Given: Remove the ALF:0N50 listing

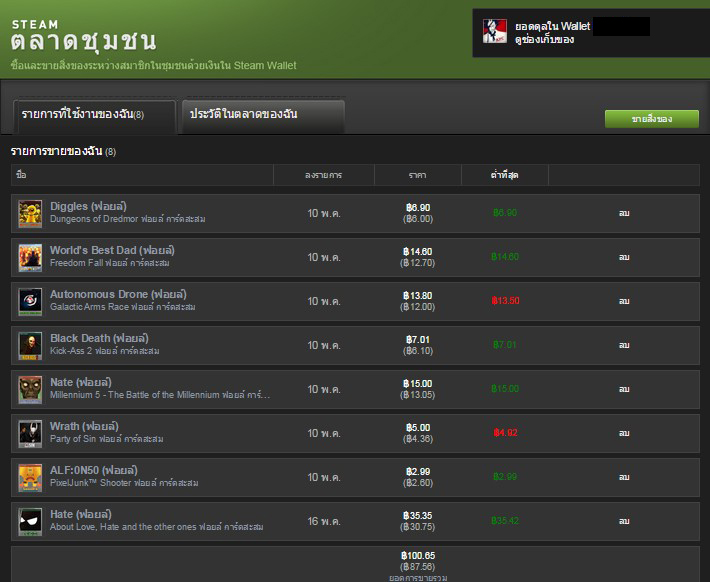Looking at the screenshot, I should tap(624, 476).
